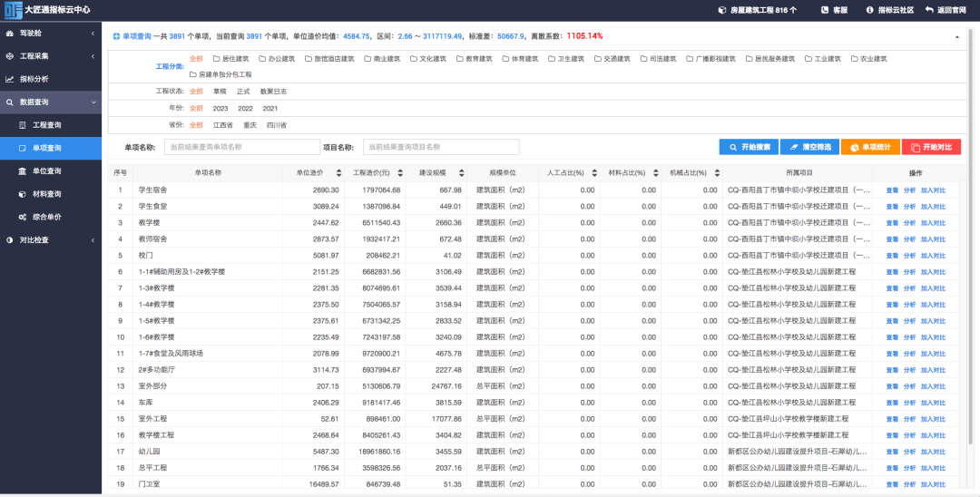
Task: Click the 材料查询 cube icon
Action: pos(23,194)
